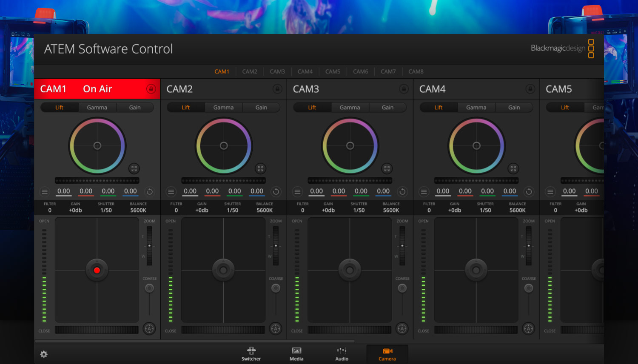This screenshot has height=364, width=638.
Task: Open CAM5 camera settings menu icon
Action: (x=550, y=192)
